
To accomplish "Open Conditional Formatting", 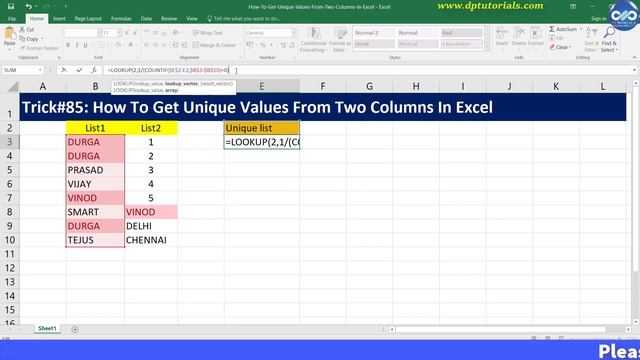I will 313,40.
